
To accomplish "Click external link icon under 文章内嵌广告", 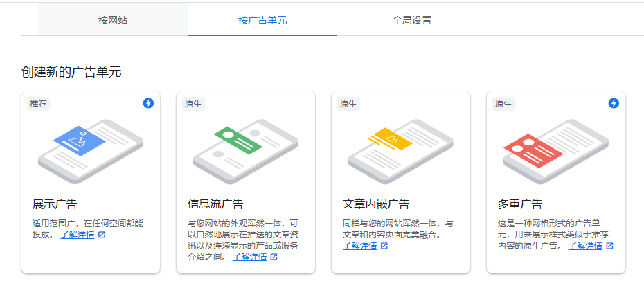I will (x=384, y=246).
